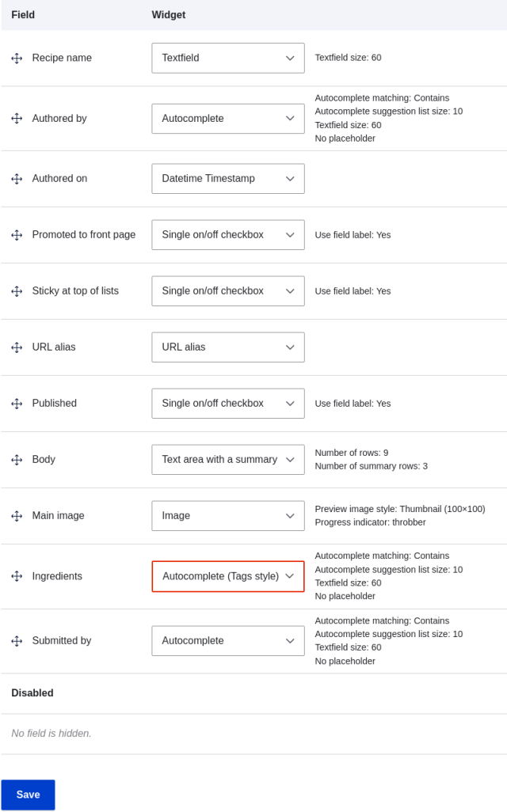Viewport: 507px width, 812px height.
Task: Open the Text area with a summary dropdown
Action: 227,459
